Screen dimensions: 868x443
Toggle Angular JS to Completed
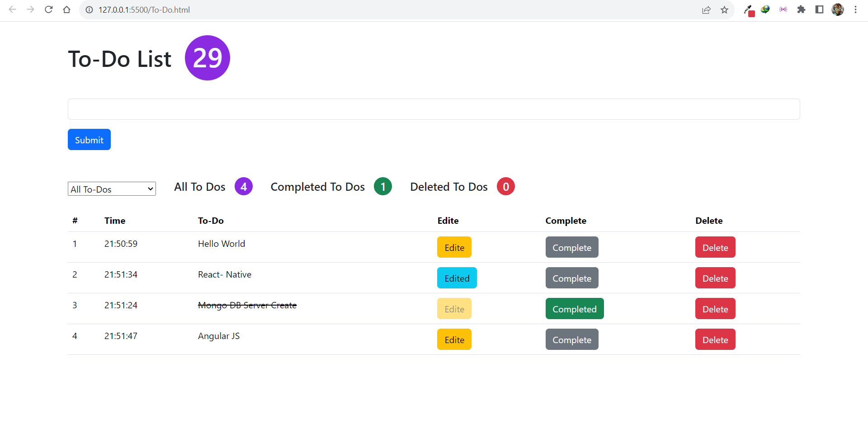pyautogui.click(x=571, y=339)
